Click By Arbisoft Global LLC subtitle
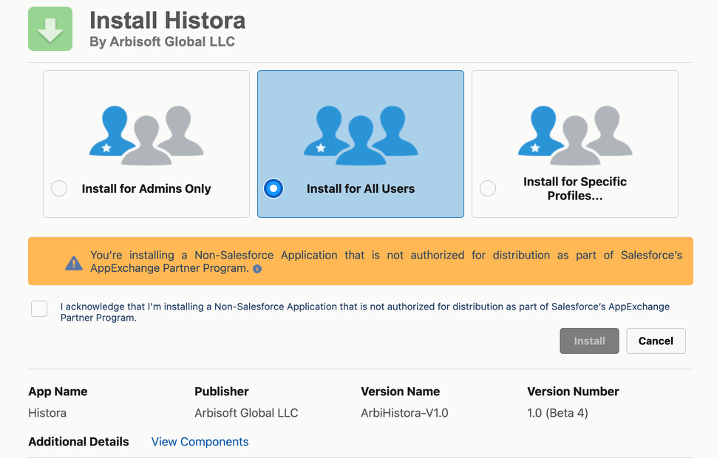Image resolution: width=718 pixels, height=458 pixels. [162, 42]
